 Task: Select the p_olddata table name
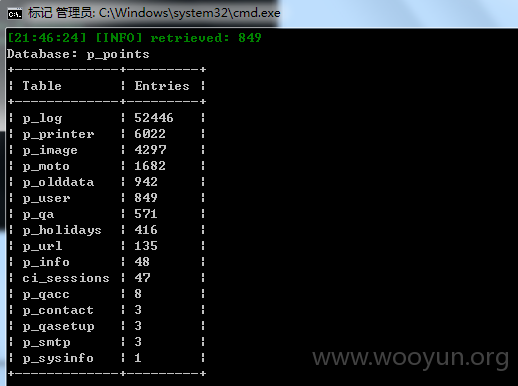tap(58, 182)
